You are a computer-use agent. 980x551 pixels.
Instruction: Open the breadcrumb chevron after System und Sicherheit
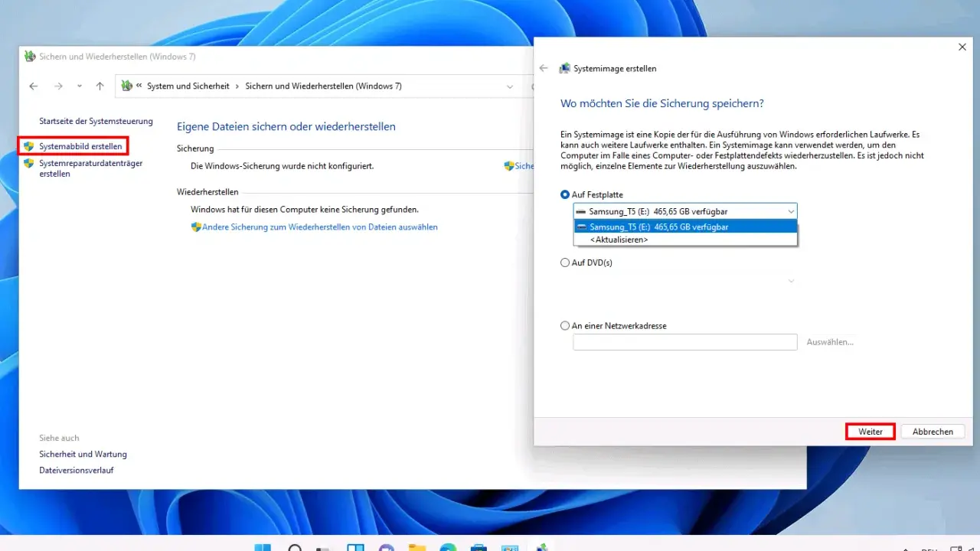pyautogui.click(x=237, y=86)
